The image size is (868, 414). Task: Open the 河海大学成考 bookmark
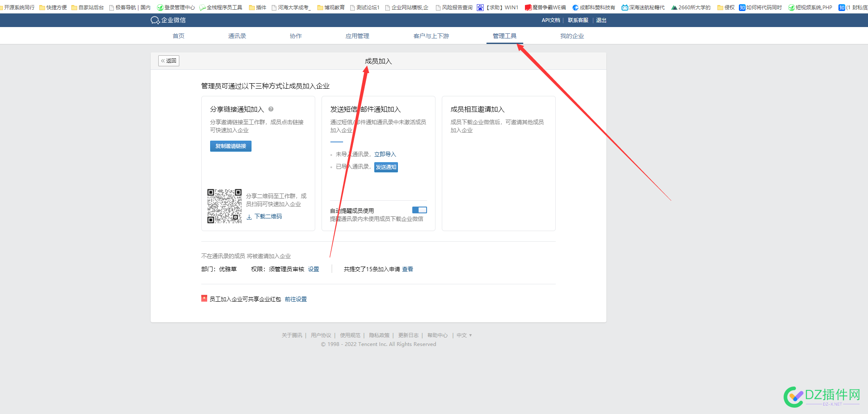tap(291, 8)
